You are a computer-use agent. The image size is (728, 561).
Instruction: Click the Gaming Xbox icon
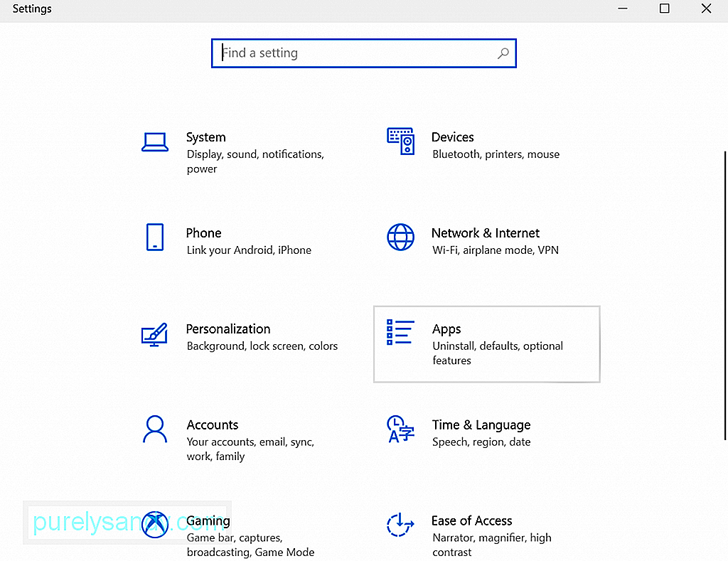pos(154,525)
